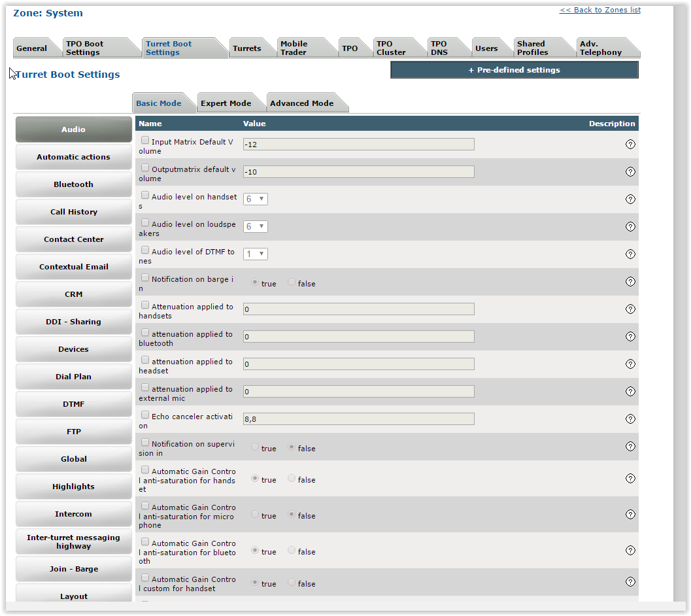This screenshot has height=616, width=691.
Task: Select false for AGC anti-saturation for bluetooth
Action: coord(292,550)
